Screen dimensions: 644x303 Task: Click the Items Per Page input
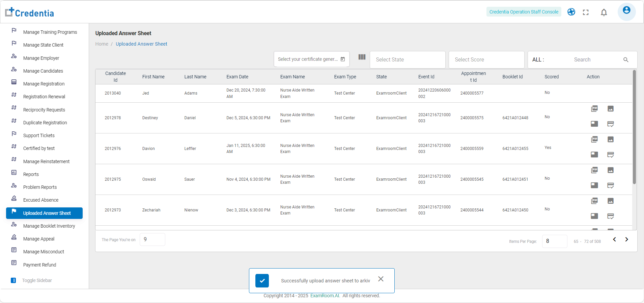point(554,241)
